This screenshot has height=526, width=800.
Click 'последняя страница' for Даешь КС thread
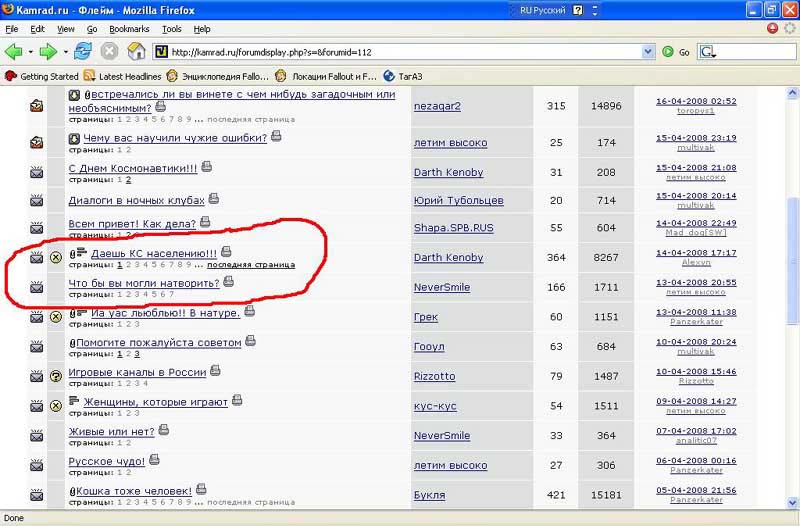(x=250, y=266)
